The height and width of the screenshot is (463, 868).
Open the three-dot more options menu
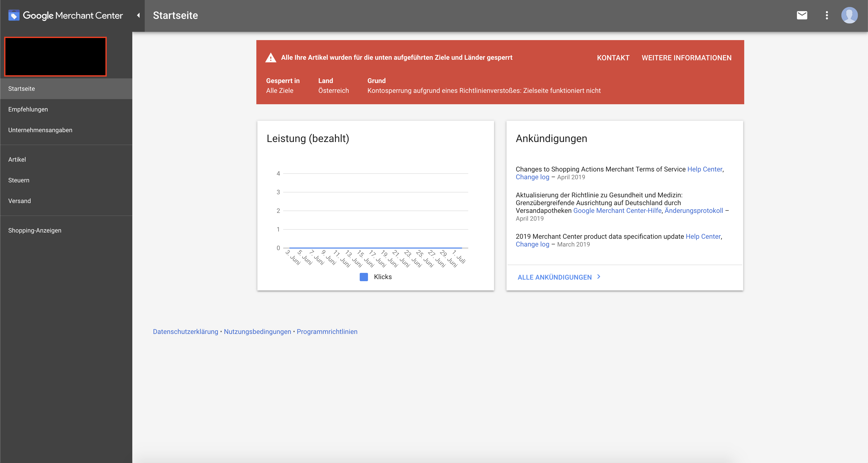[x=827, y=16]
